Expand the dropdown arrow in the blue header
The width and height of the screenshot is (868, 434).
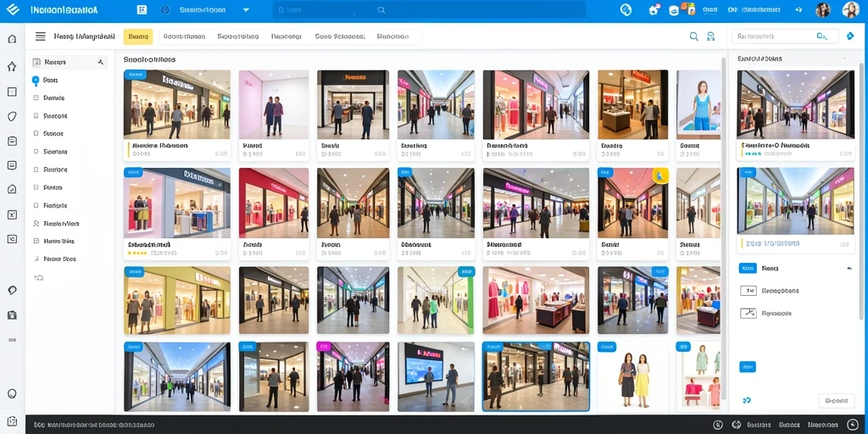[x=247, y=10]
